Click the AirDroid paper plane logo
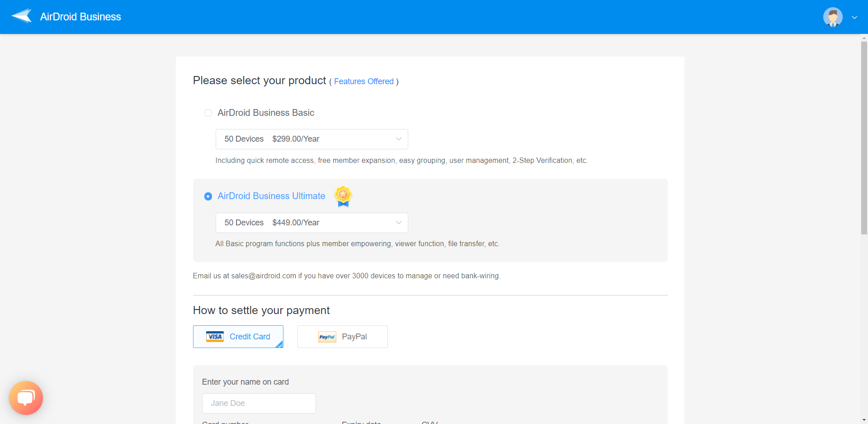 pos(22,16)
